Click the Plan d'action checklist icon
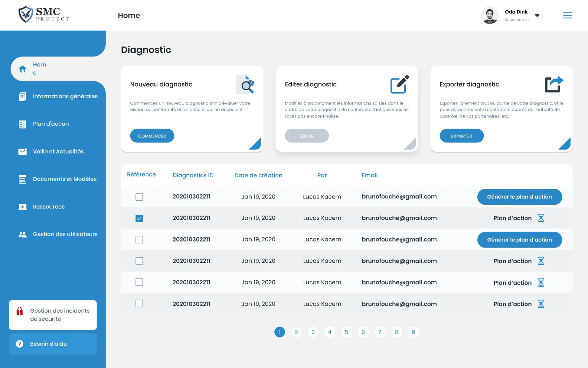 pyautogui.click(x=23, y=124)
